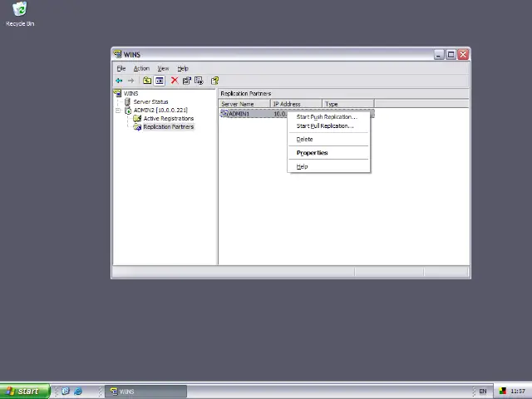Viewport: 532px width, 399px height.
Task: Click the Replication Partners folder icon
Action: pos(137,127)
